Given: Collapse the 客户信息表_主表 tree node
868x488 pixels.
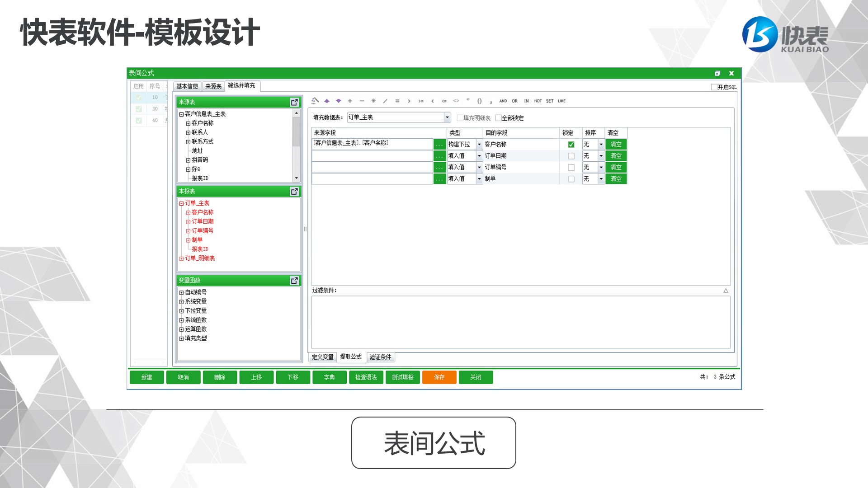Looking at the screenshot, I should [x=181, y=114].
